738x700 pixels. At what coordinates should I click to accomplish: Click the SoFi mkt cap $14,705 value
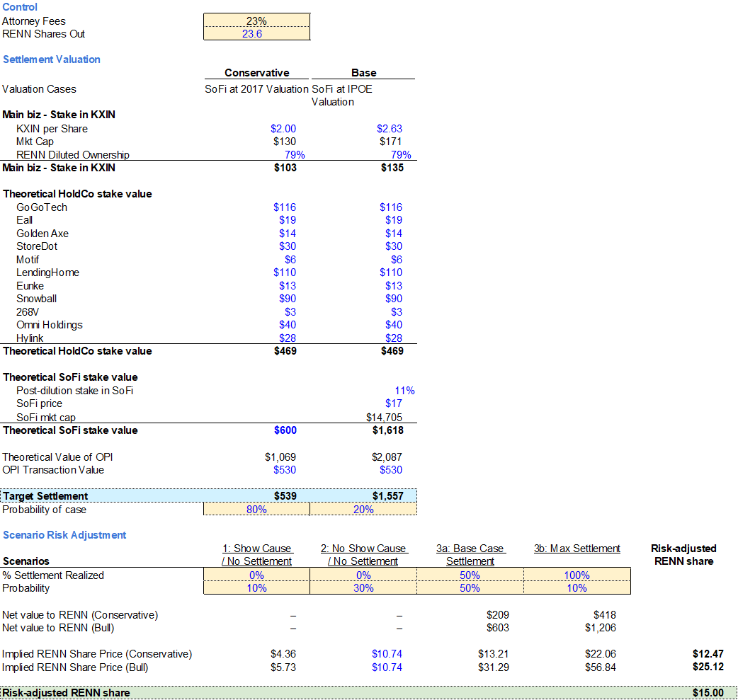384,418
